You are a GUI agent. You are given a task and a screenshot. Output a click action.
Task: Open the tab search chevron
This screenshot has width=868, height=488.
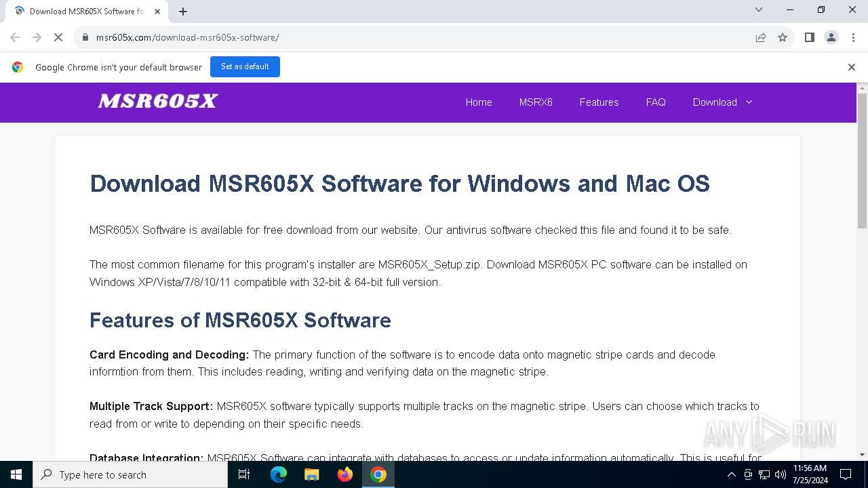click(759, 9)
